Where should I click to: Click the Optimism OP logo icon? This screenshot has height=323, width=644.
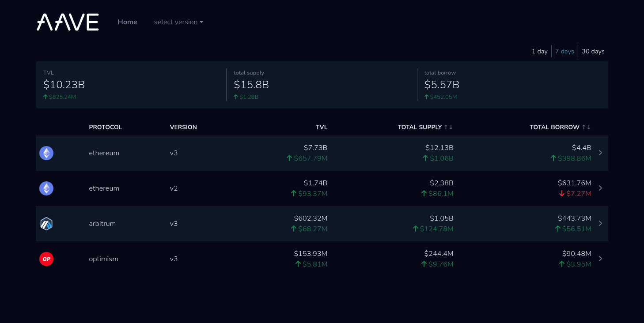point(46,259)
